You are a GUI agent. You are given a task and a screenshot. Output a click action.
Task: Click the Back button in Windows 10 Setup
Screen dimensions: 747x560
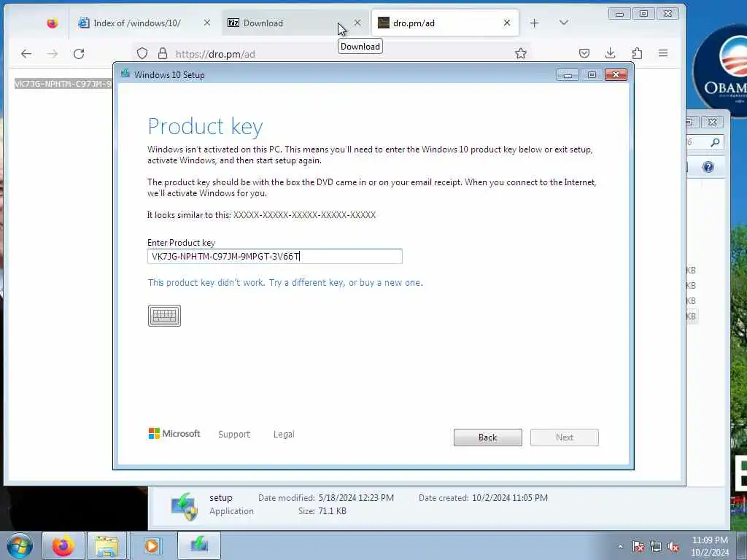coord(487,437)
